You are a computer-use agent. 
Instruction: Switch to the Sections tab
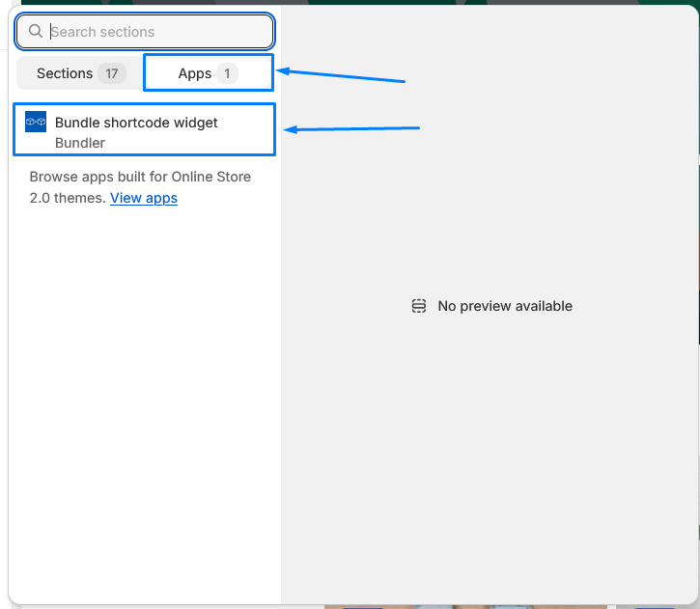81,73
